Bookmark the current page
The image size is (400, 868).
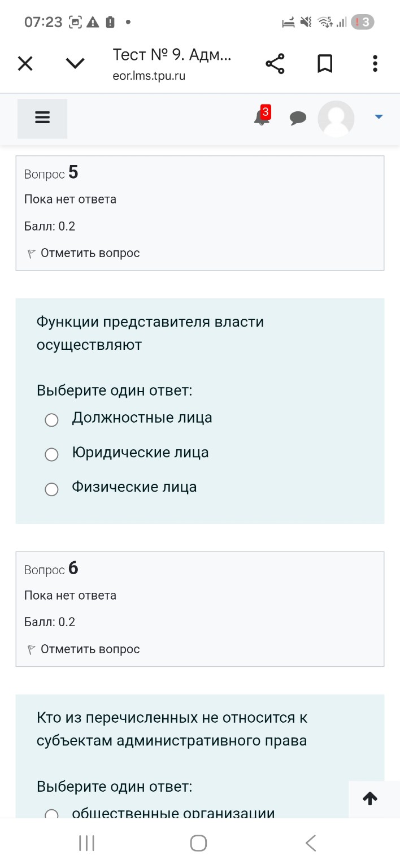point(325,63)
